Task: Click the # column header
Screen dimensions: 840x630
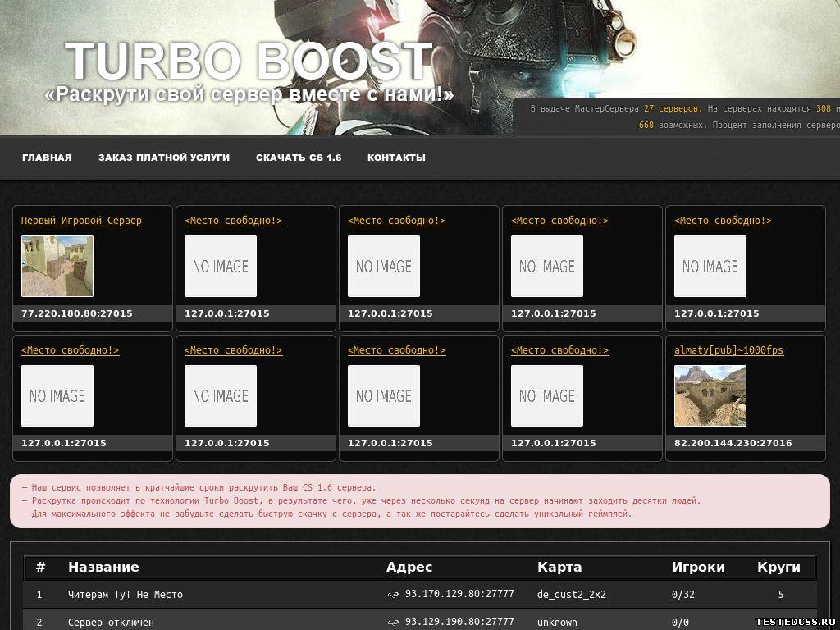Action: click(40, 568)
